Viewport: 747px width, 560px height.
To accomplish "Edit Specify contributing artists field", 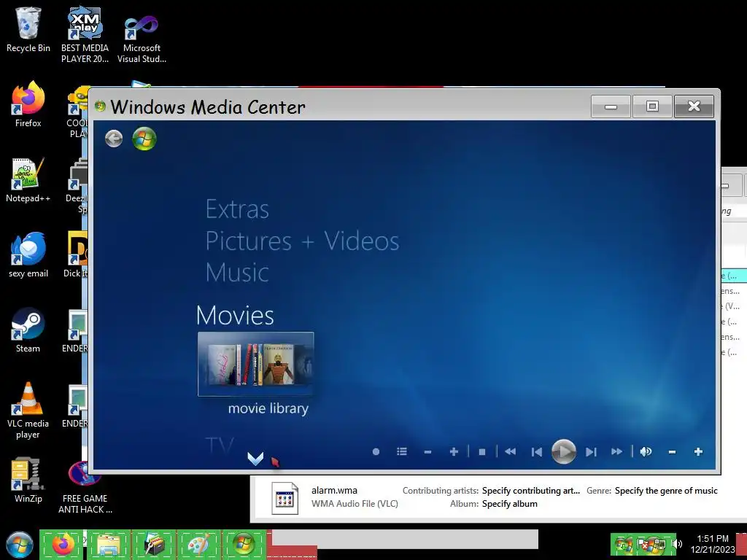I will [x=531, y=491].
